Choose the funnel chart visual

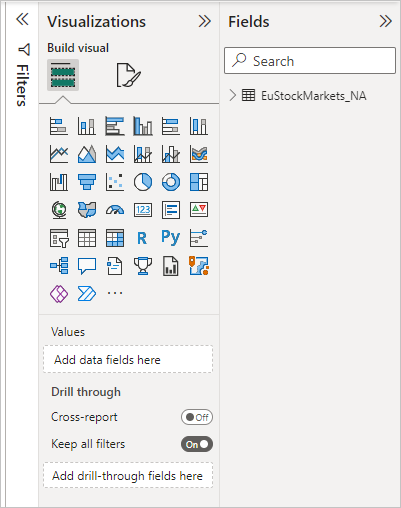point(87,182)
